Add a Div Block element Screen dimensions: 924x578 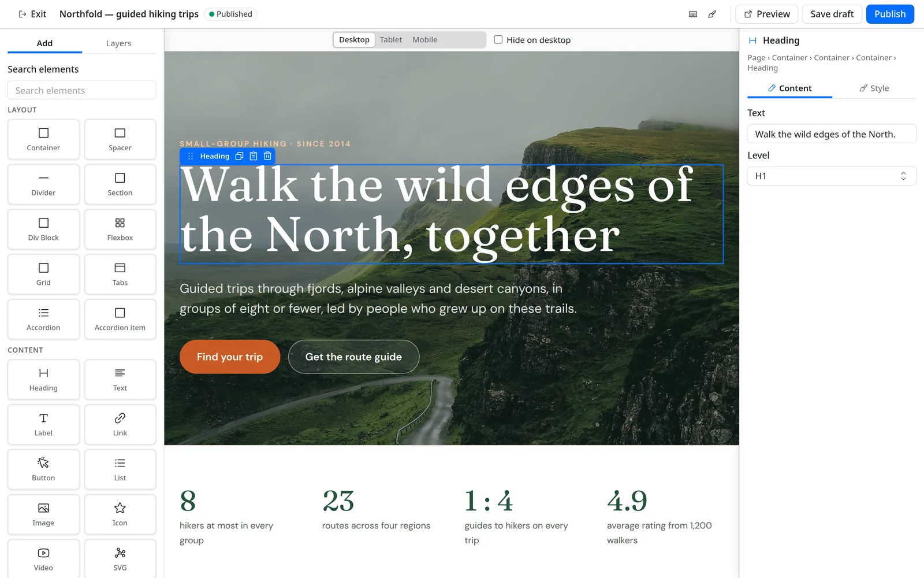[43, 229]
